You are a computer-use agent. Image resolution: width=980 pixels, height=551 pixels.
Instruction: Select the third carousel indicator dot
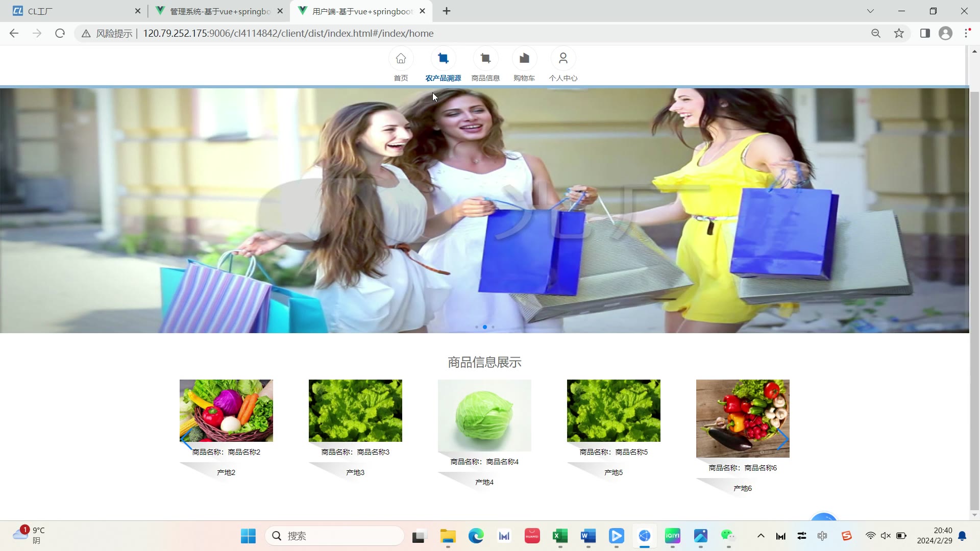pyautogui.click(x=493, y=327)
